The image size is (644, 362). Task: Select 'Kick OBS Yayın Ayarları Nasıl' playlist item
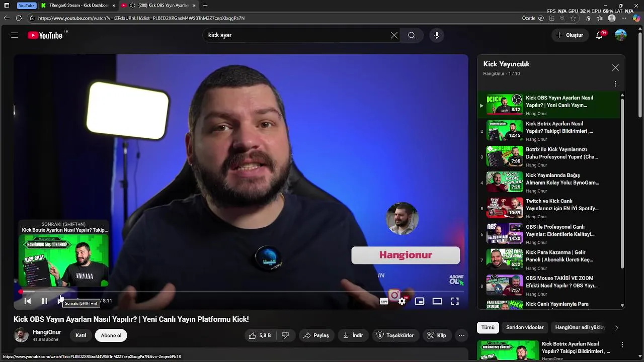[x=549, y=105]
